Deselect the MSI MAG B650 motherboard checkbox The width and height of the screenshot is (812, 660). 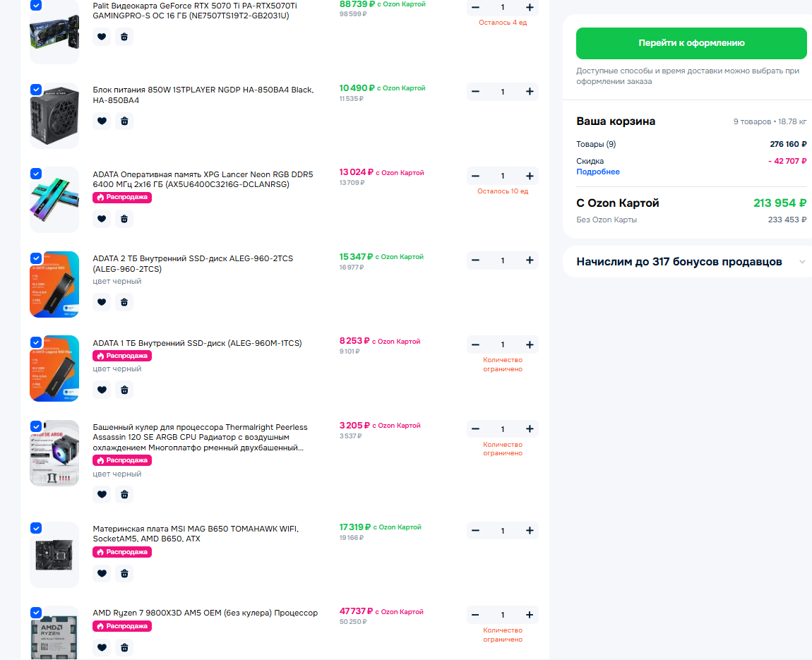click(x=36, y=528)
